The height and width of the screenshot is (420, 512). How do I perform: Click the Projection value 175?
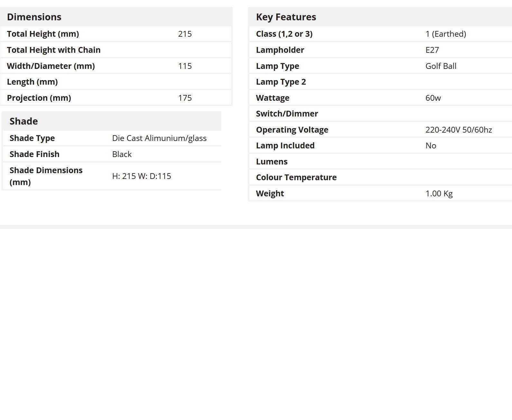[x=185, y=98]
